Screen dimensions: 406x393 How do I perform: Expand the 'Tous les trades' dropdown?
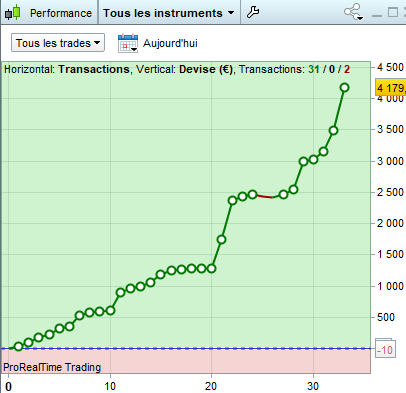(x=58, y=43)
